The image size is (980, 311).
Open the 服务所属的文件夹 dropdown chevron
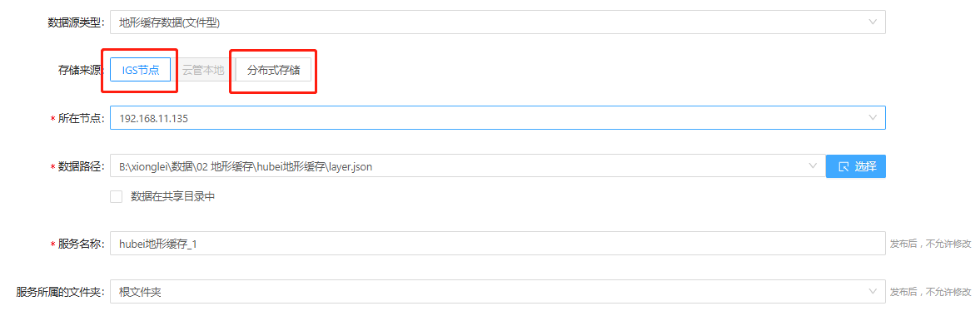(873, 292)
